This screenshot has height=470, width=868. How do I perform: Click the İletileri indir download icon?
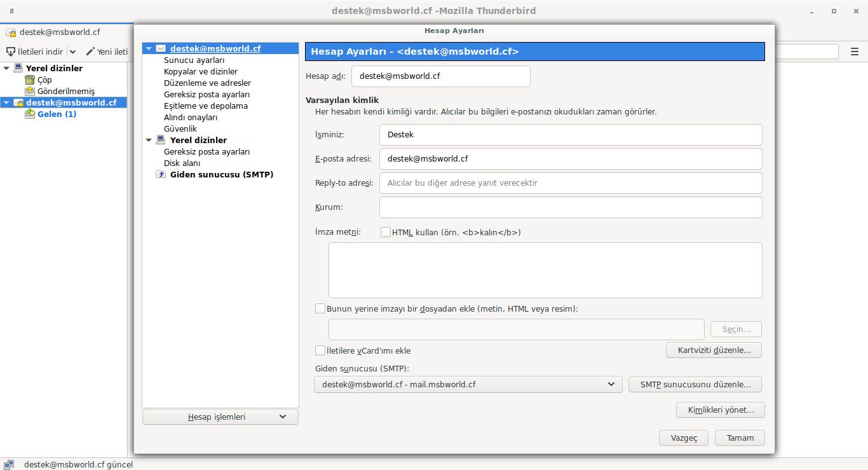pos(11,52)
